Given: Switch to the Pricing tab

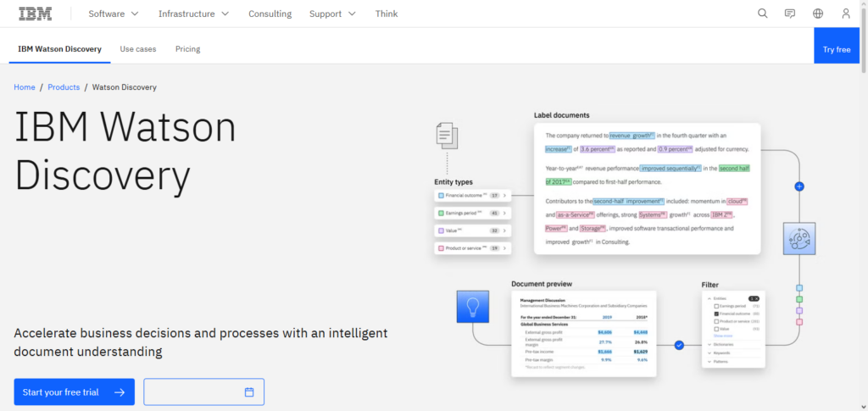Looking at the screenshot, I should pos(187,48).
